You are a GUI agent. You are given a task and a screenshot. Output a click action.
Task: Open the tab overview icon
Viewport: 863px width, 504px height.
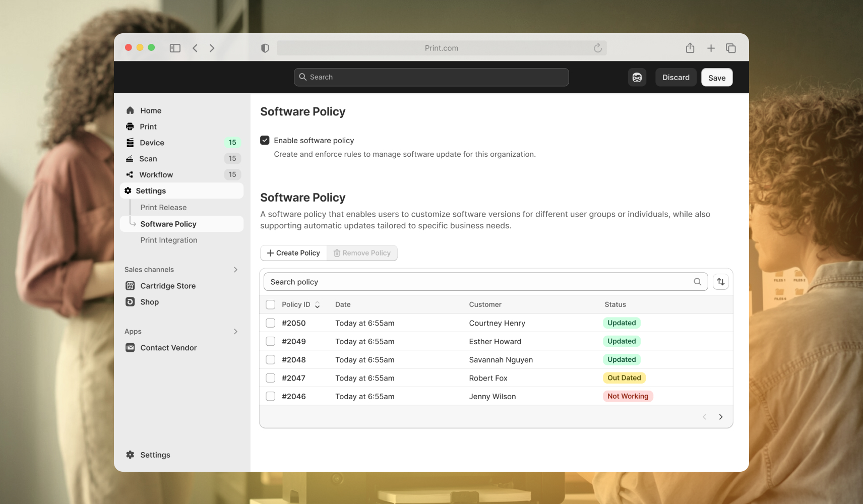(730, 48)
